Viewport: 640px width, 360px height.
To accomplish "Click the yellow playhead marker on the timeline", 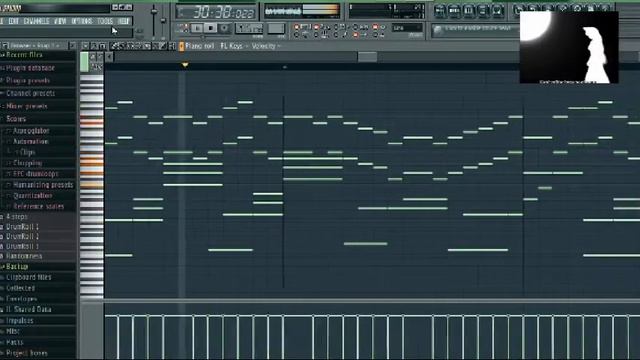I will coord(185,65).
